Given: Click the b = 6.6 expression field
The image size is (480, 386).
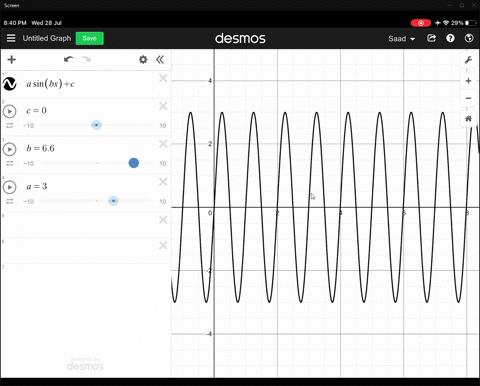Looking at the screenshot, I should (x=40, y=148).
